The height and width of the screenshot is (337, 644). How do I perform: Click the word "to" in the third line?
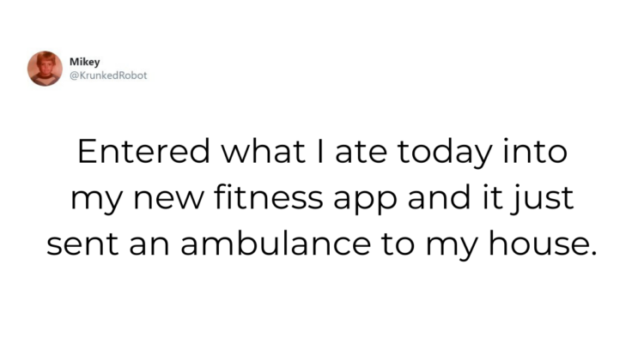click(398, 246)
